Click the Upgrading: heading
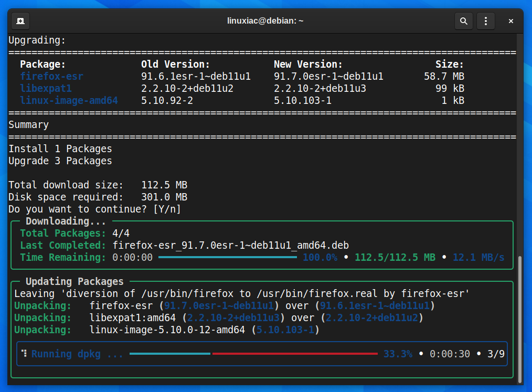 (37, 40)
